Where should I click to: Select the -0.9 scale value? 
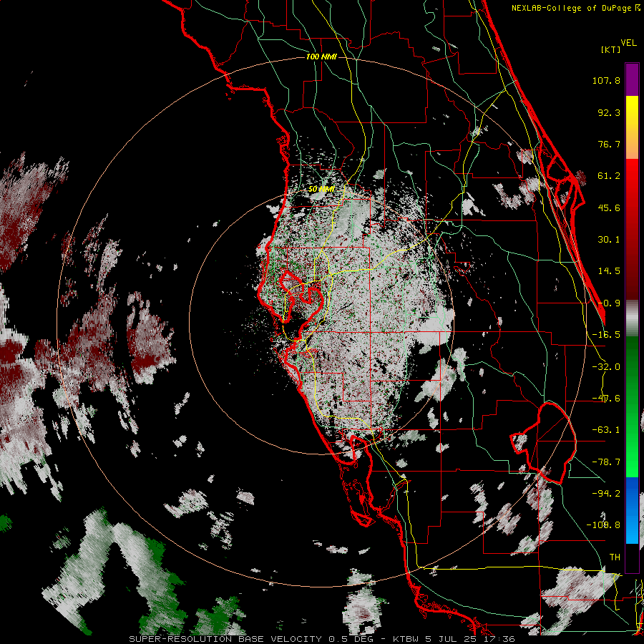tap(609, 303)
